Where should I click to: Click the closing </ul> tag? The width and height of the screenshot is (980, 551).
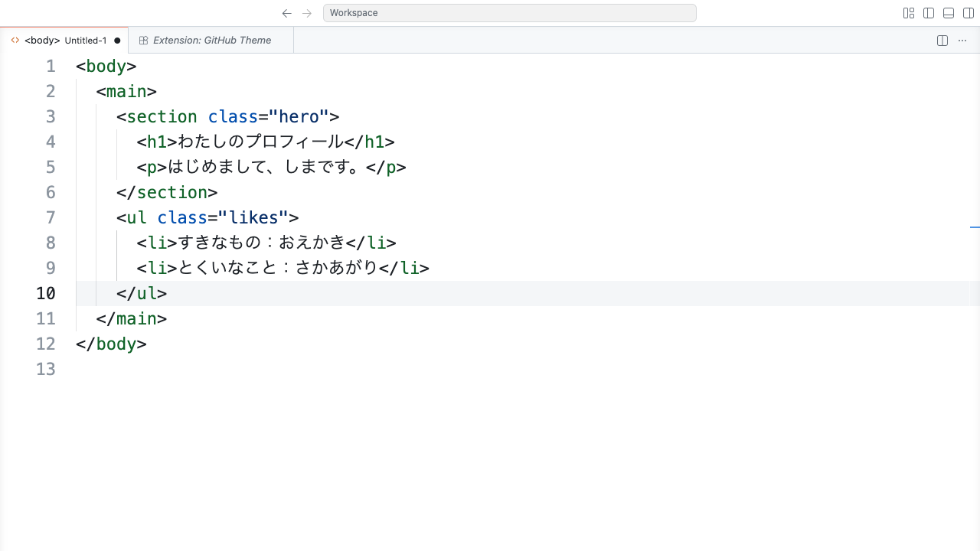tap(142, 294)
